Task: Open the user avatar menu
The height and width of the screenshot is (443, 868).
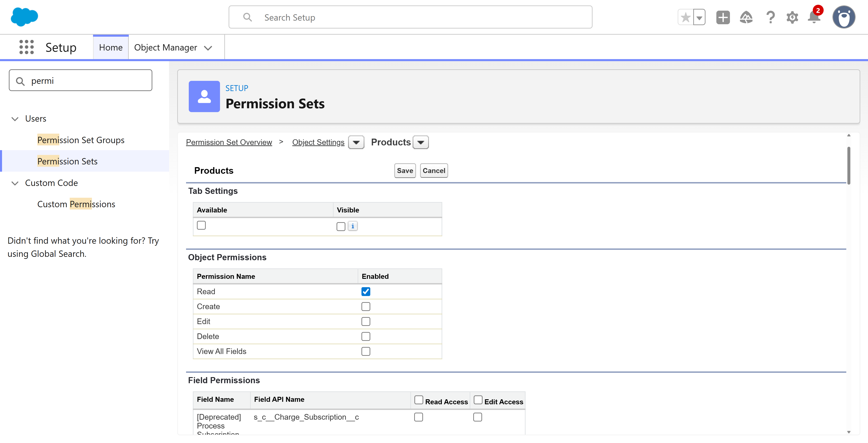Action: [844, 17]
